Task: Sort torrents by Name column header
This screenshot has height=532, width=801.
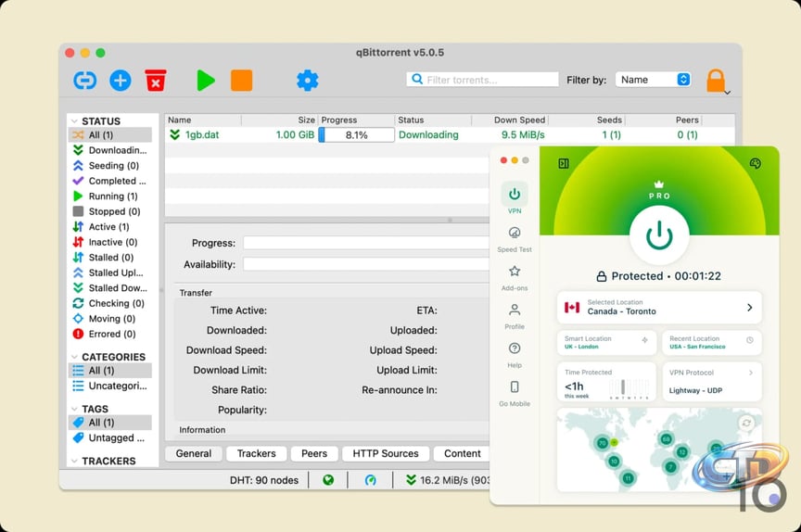Action: 203,120
